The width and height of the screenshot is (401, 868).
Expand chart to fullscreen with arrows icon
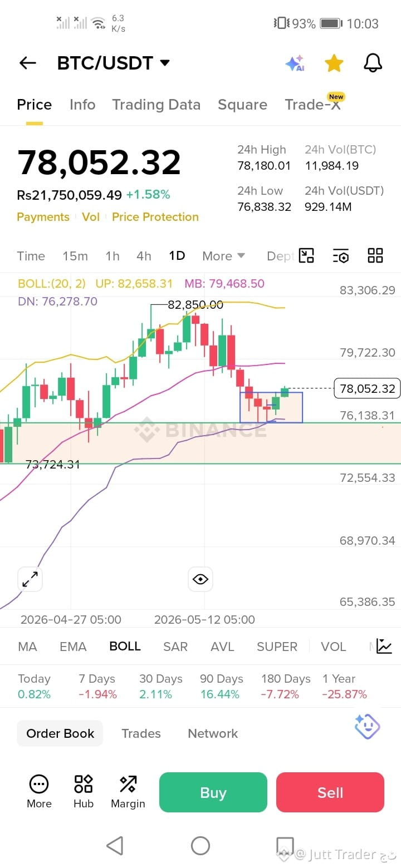point(30,579)
